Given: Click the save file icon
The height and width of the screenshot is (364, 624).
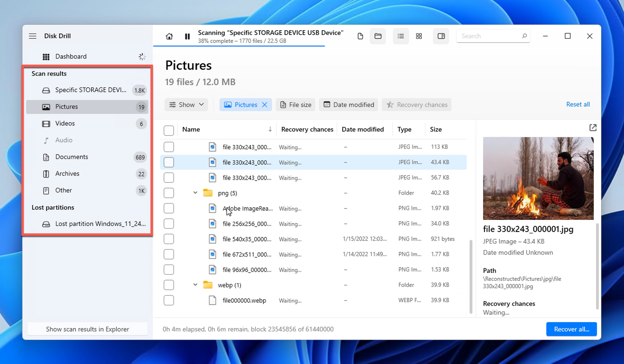Looking at the screenshot, I should pos(360,36).
